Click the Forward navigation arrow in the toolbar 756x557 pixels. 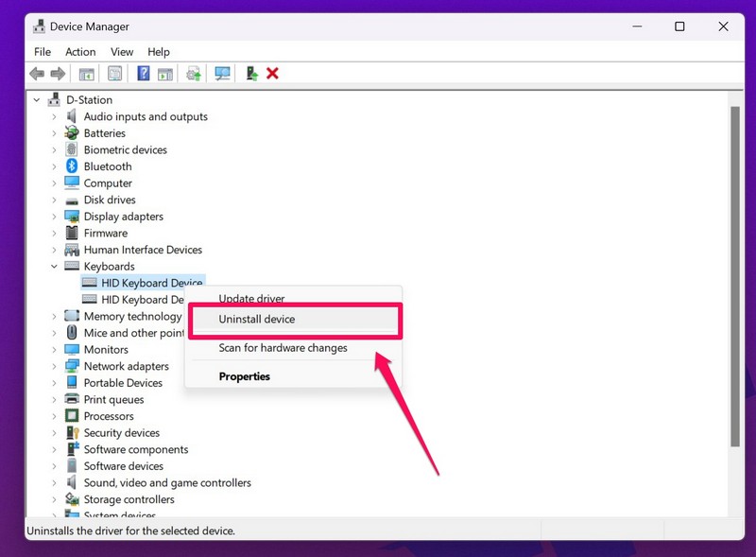coord(57,73)
